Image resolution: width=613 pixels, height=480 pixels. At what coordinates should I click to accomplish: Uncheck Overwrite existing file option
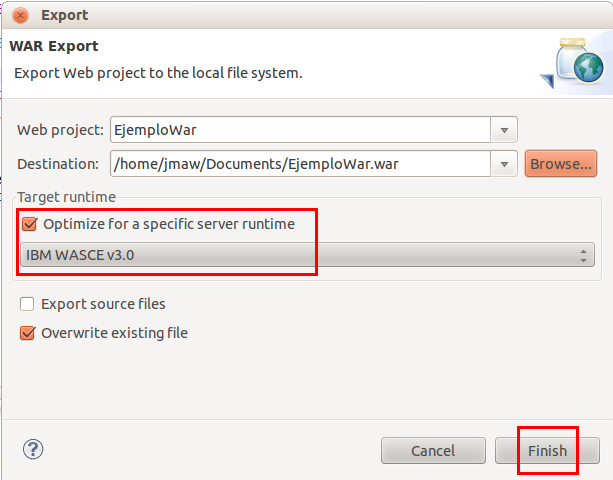coord(27,333)
